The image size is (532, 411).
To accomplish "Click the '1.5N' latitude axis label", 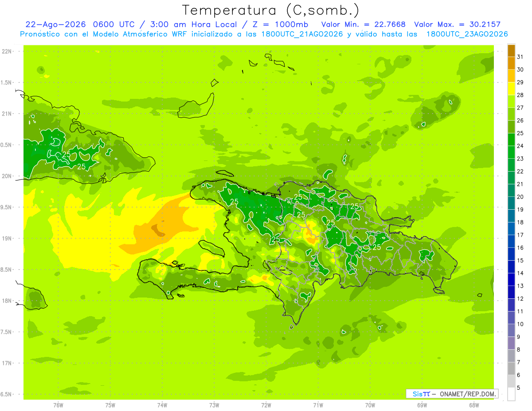I will pos(7,82).
